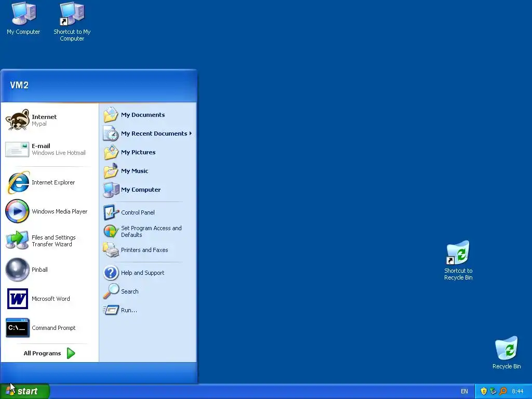This screenshot has width=532, height=399.
Task: Open Files and Settings Transfer Wizard icon
Action: (17, 240)
